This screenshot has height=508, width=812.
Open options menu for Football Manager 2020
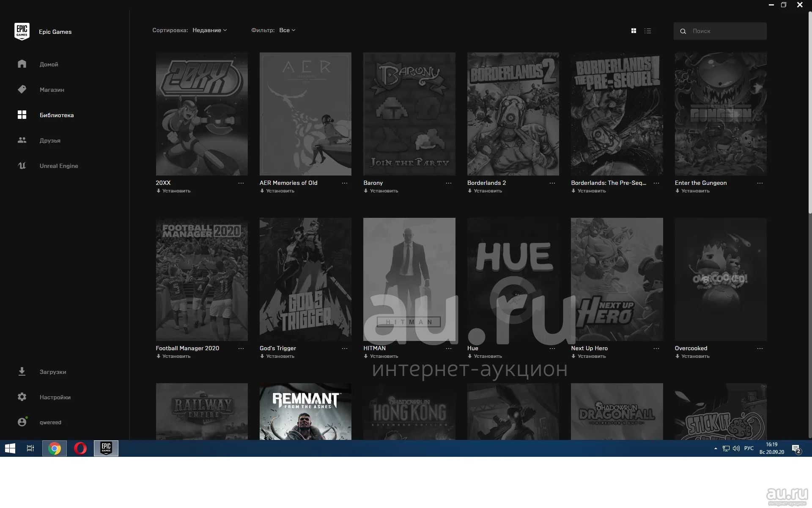pos(241,349)
